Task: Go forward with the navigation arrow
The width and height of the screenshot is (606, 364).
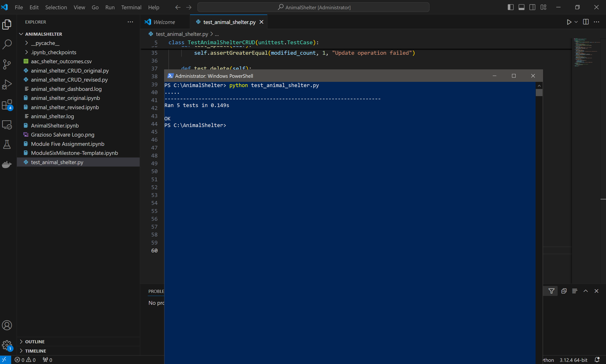Action: tap(189, 7)
